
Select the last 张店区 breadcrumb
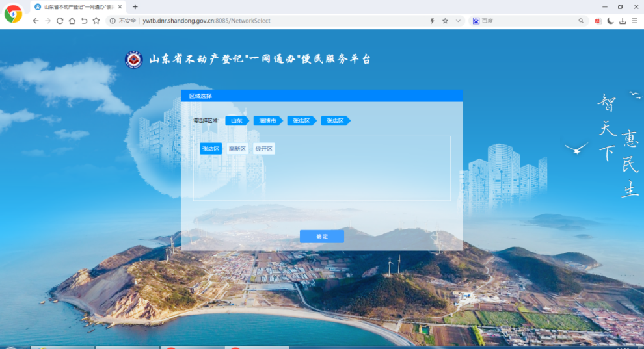coord(335,121)
